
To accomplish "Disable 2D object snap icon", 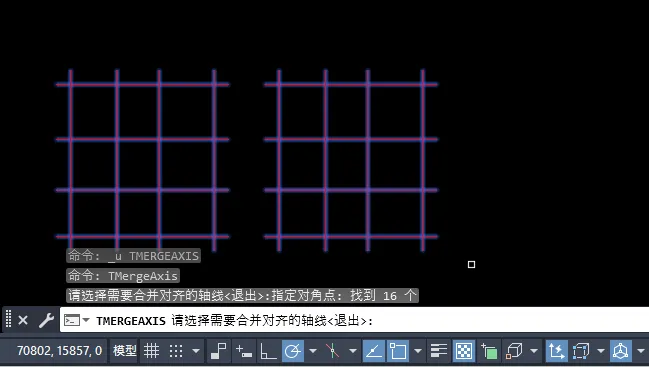I will pyautogui.click(x=398, y=351).
